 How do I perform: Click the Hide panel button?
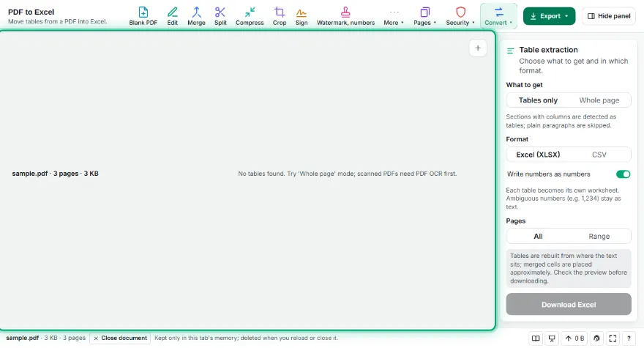point(609,16)
